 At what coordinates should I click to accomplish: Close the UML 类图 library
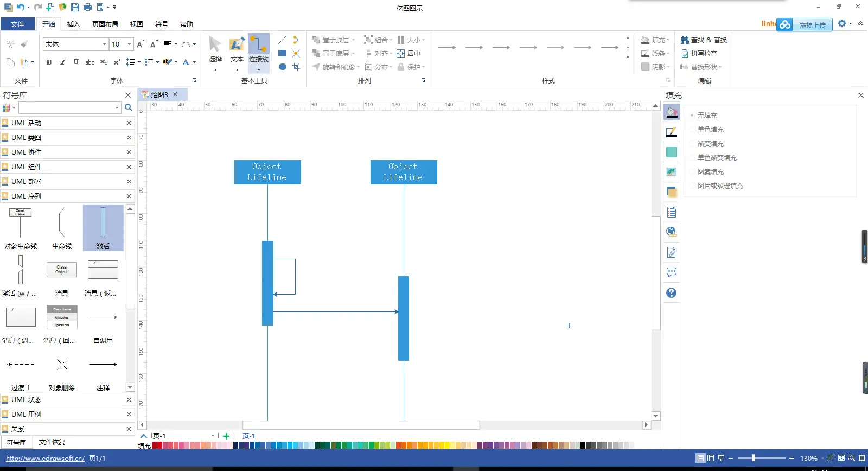(129, 137)
